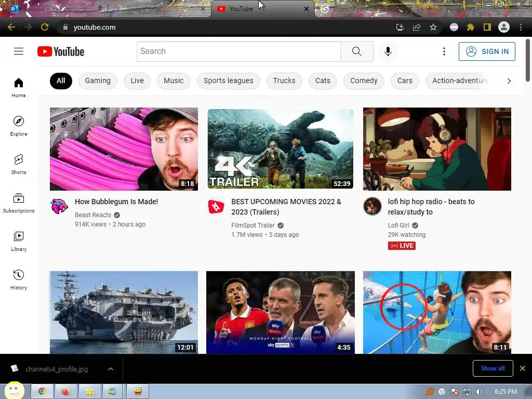Image resolution: width=532 pixels, height=399 pixels.
Task: Open Beast Reacts channel name link
Action: 93,215
